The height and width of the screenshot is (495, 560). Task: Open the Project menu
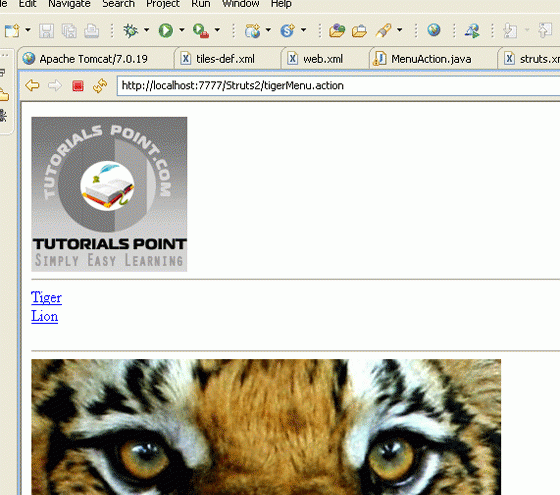(x=163, y=4)
